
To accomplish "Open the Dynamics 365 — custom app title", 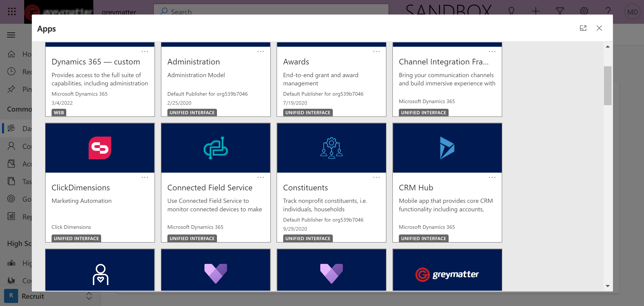I will [x=96, y=62].
